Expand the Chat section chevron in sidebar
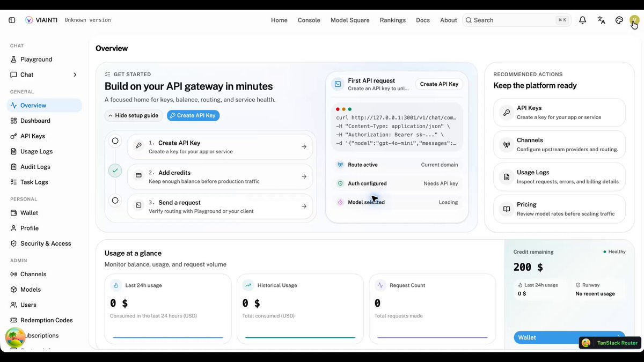Screen dimensions: 644x362 click(x=75, y=75)
